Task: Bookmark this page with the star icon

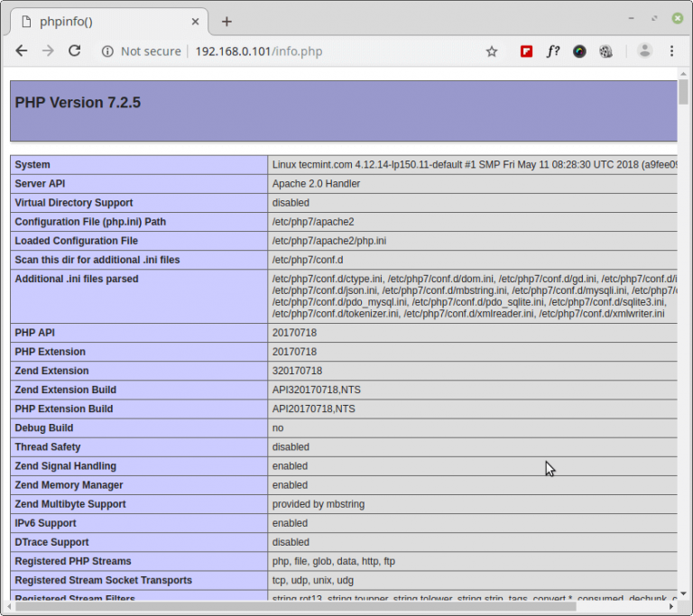Action: click(492, 51)
